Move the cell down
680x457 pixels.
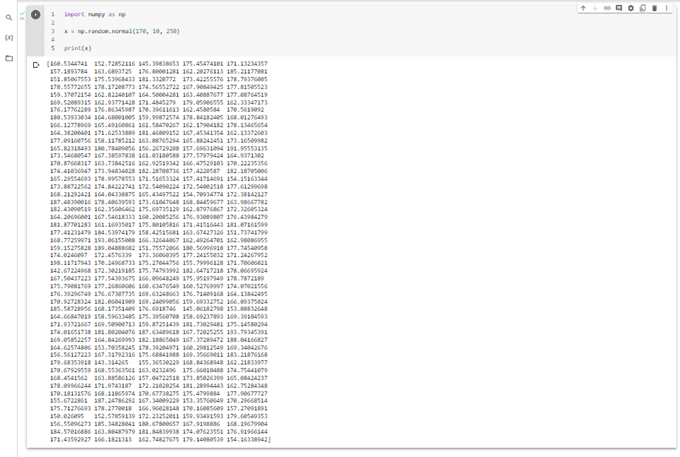click(x=595, y=8)
